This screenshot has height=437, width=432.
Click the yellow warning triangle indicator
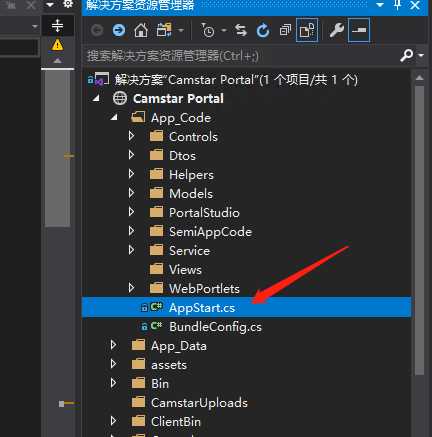pyautogui.click(x=58, y=45)
